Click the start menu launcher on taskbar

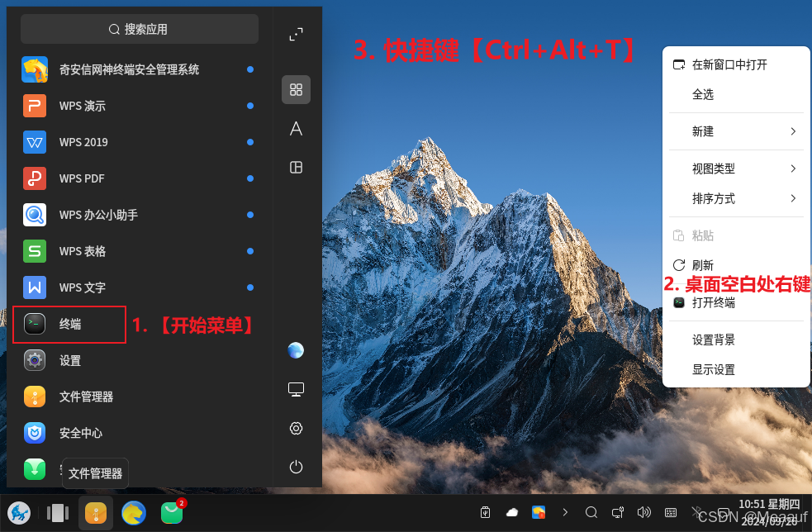[x=19, y=513]
